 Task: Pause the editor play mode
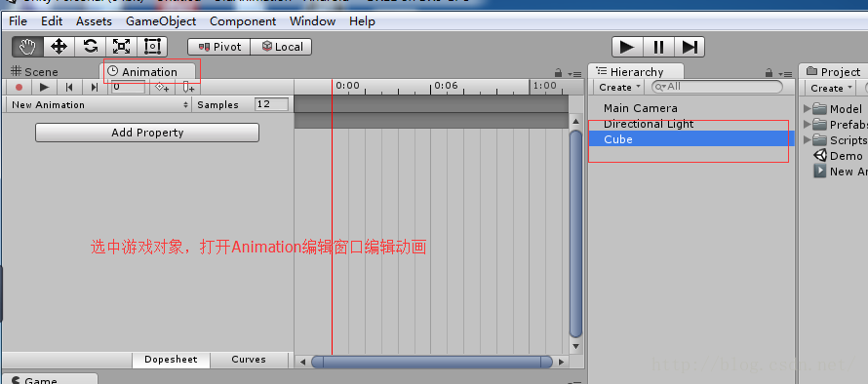click(x=658, y=47)
